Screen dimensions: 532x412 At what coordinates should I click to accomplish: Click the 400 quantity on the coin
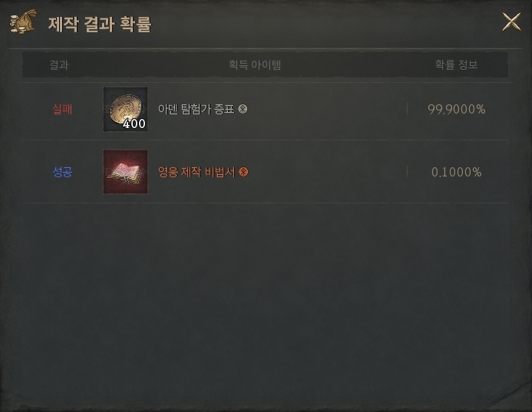134,124
